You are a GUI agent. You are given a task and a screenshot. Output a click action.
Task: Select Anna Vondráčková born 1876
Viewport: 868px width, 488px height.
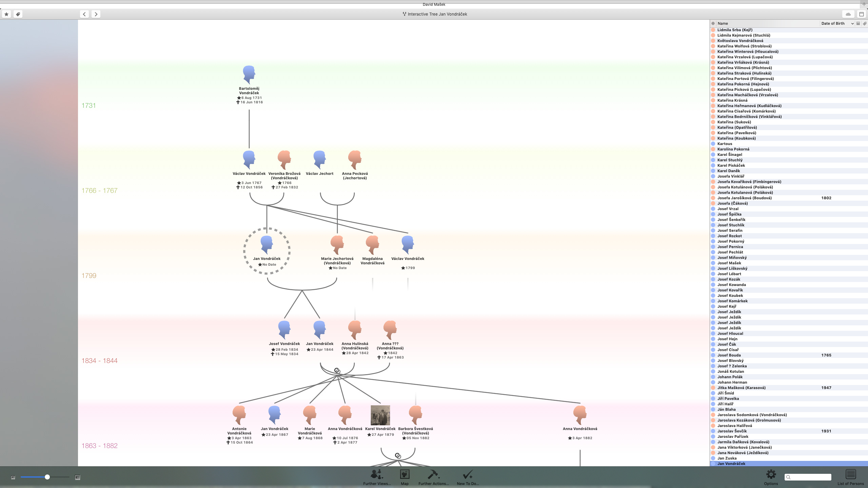(x=345, y=425)
